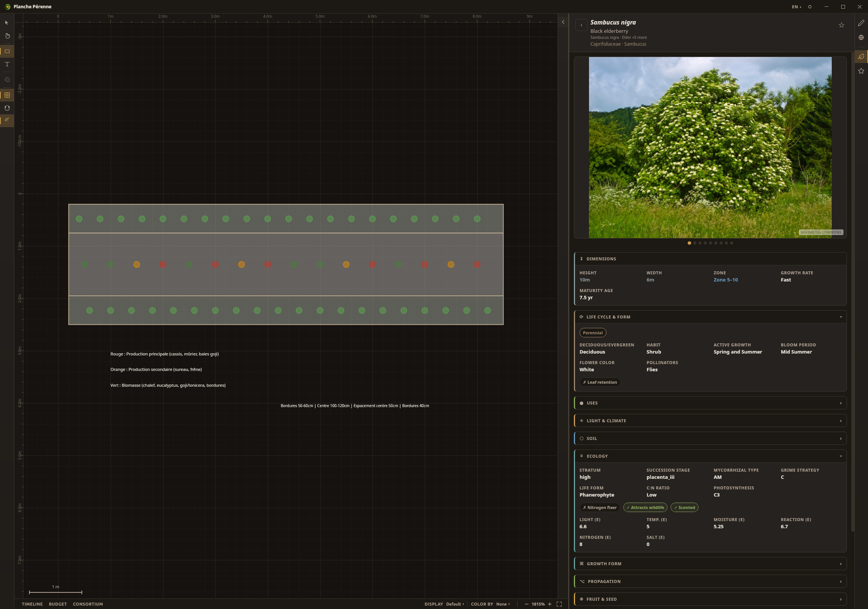Click the placenta_iii succession stage value

(660, 477)
